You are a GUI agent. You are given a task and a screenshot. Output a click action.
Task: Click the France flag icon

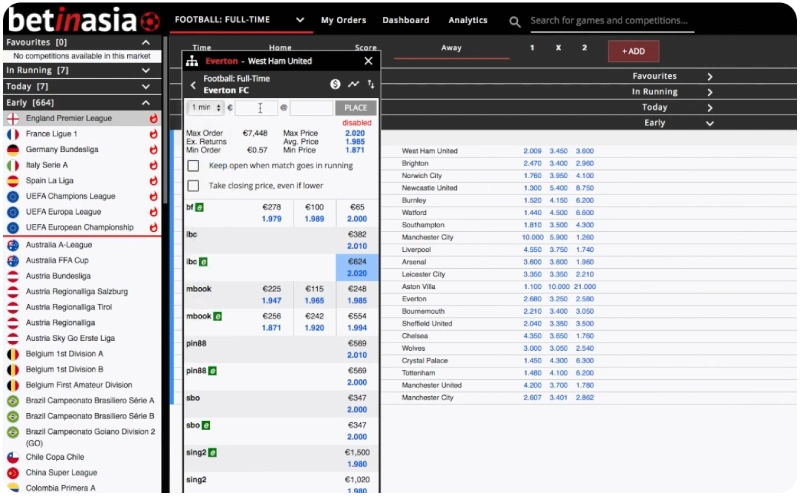pos(13,134)
